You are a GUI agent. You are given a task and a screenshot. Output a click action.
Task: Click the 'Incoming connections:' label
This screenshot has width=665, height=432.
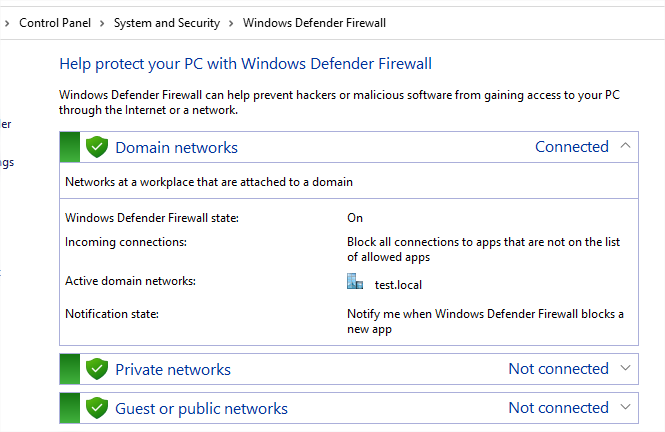[126, 242]
